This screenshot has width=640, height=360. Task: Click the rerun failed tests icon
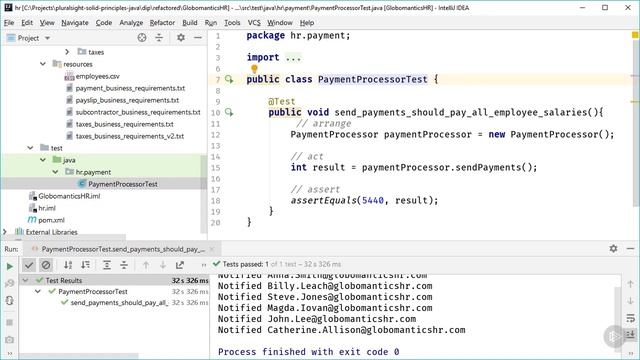[x=9, y=283]
